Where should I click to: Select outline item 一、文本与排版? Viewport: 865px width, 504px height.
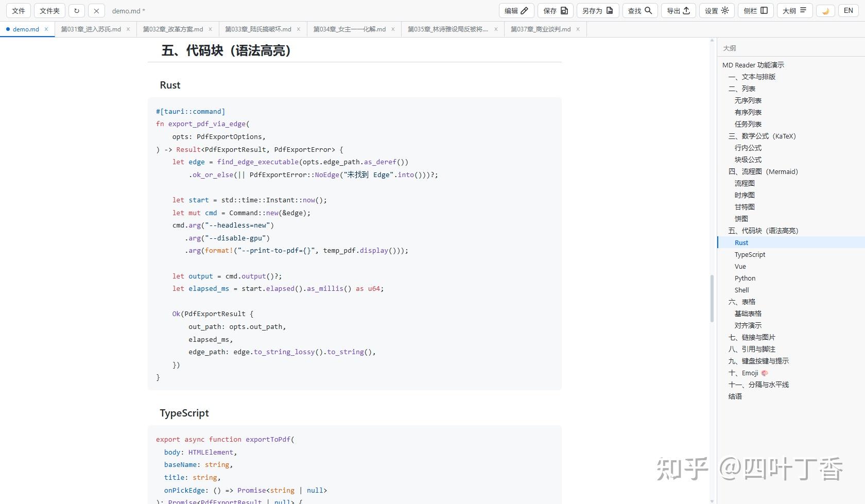point(752,77)
